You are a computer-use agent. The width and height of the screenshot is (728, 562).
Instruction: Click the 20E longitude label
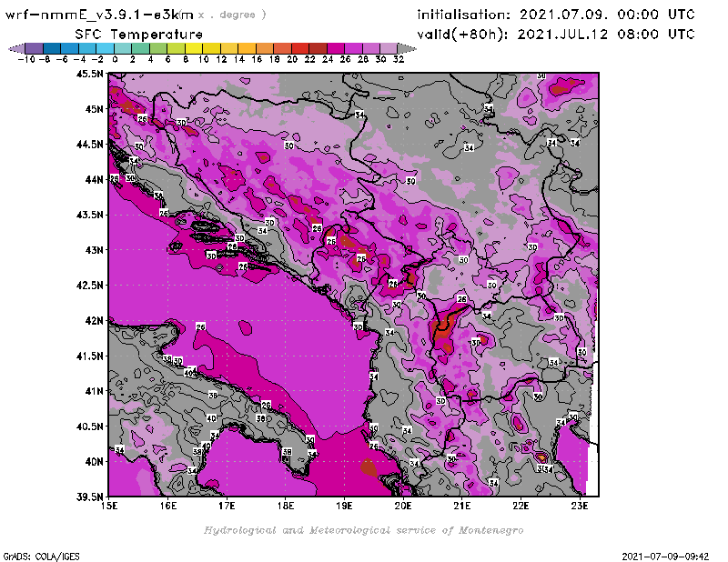coord(403,506)
